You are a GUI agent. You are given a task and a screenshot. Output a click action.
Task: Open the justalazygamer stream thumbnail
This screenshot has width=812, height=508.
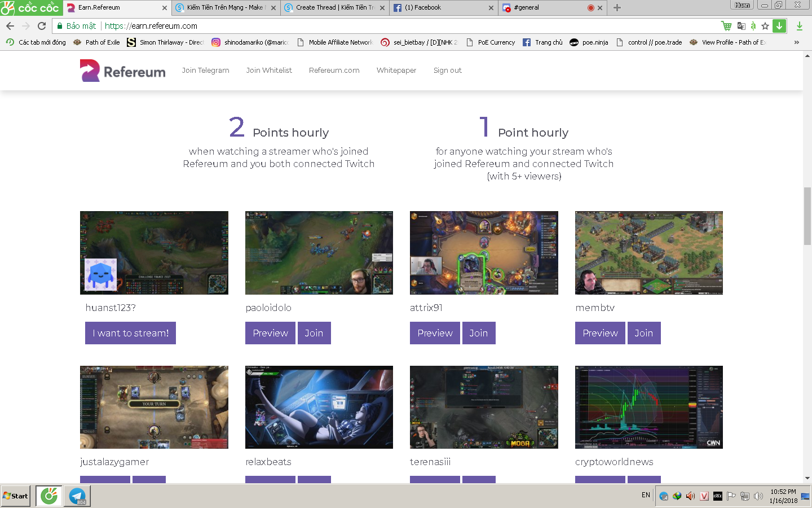pos(154,407)
